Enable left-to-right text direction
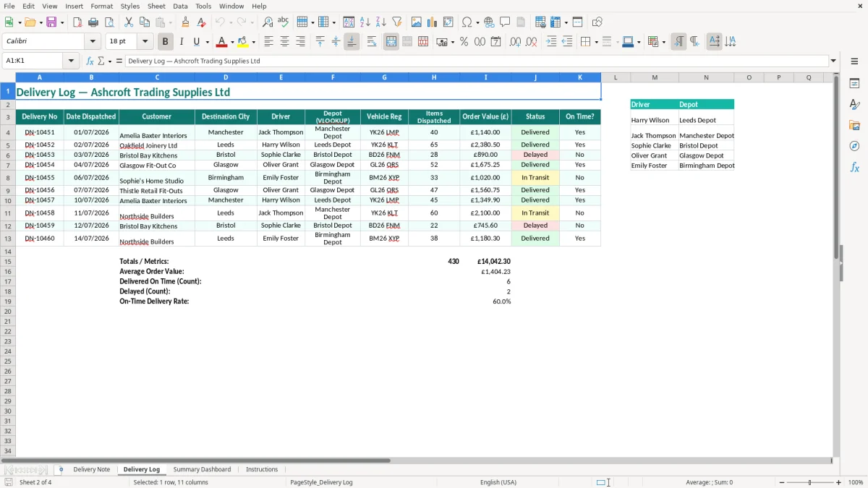The image size is (868, 488). pos(678,42)
